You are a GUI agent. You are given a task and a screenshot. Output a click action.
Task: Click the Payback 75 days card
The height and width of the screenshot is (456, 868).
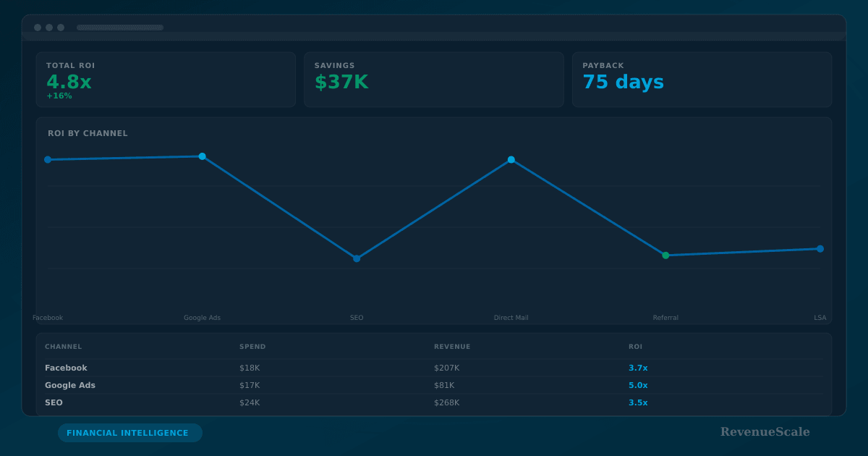click(702, 80)
